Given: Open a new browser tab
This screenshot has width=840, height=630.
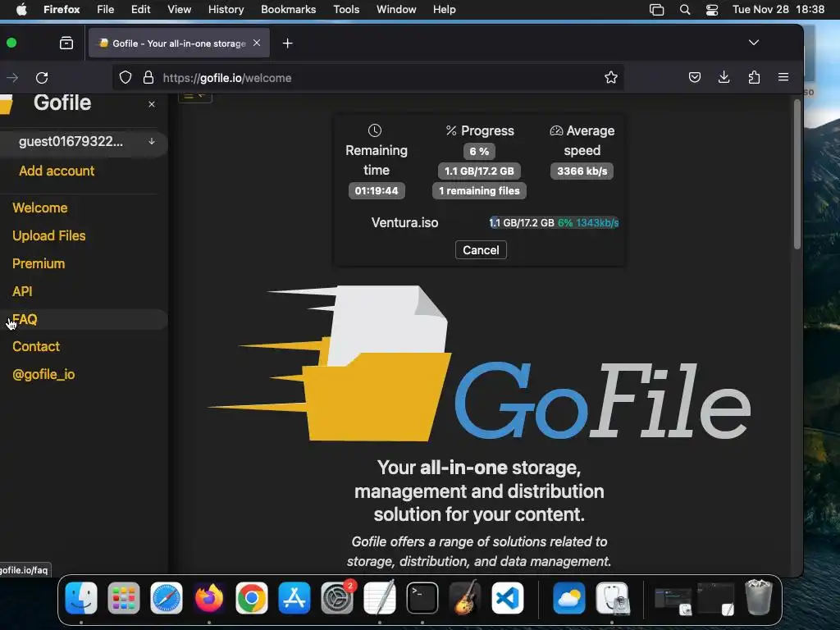Looking at the screenshot, I should (288, 43).
